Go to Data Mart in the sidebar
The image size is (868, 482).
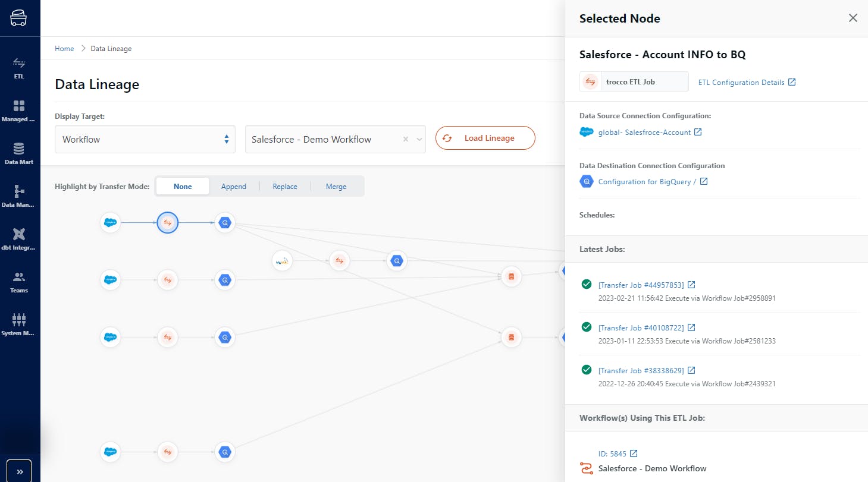coord(19,153)
